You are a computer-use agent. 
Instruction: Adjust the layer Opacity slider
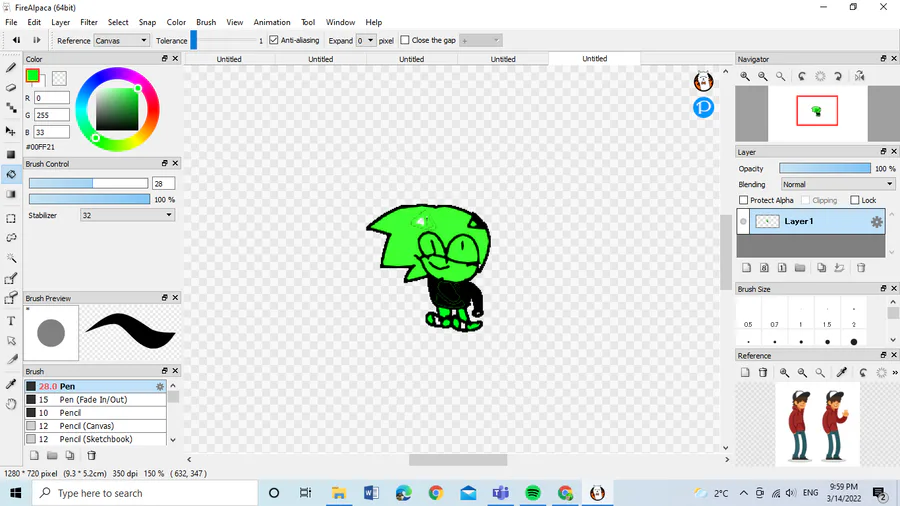[x=825, y=169]
